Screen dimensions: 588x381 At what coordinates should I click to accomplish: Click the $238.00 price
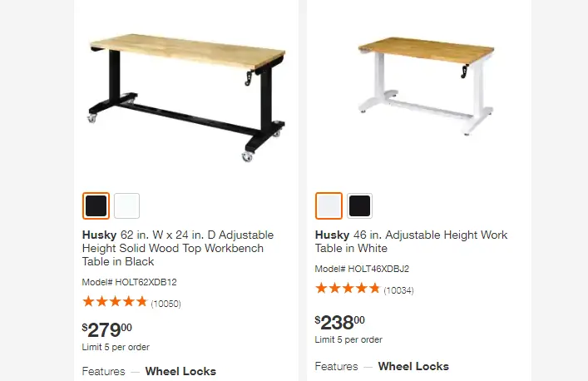pyautogui.click(x=340, y=323)
